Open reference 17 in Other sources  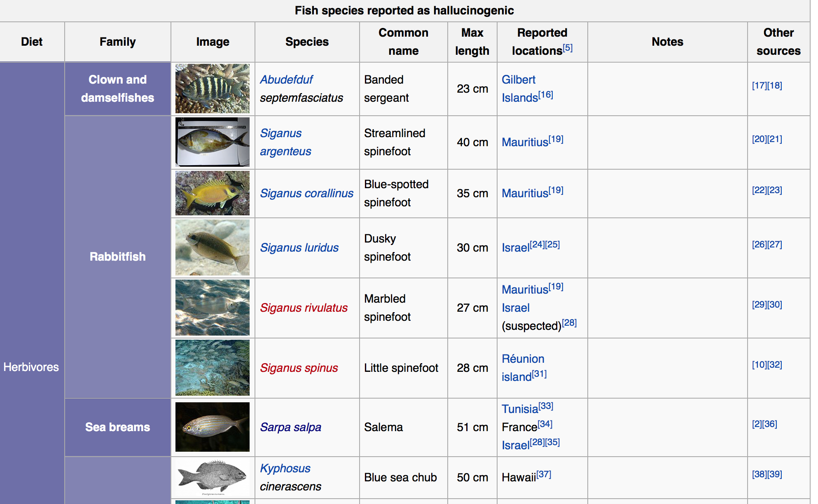(759, 85)
